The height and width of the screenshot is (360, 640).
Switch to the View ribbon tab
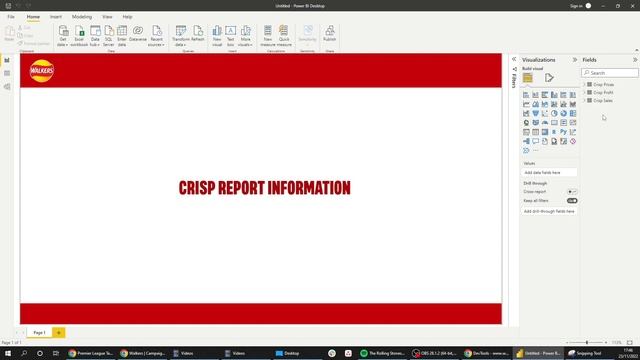(107, 17)
